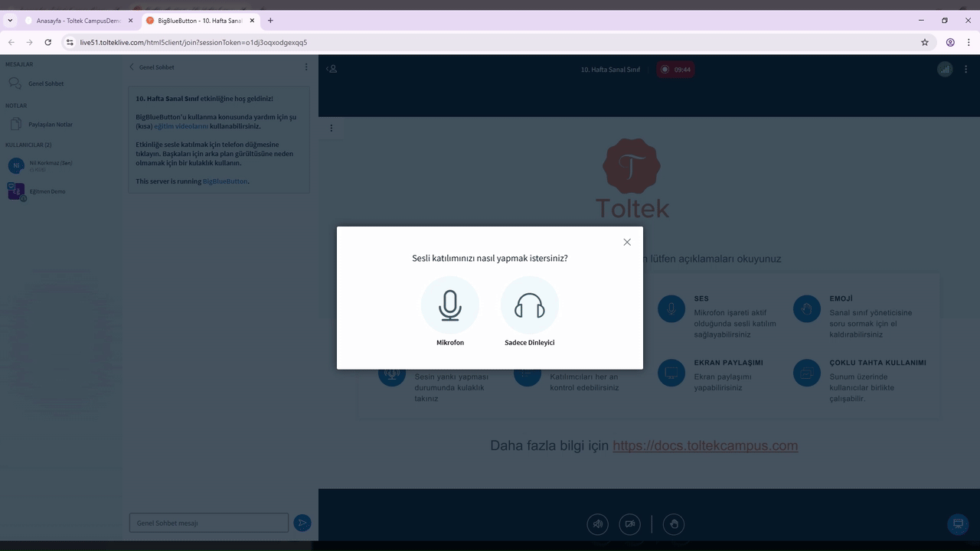The height and width of the screenshot is (551, 980).
Task: Send the chat message
Action: 302,523
